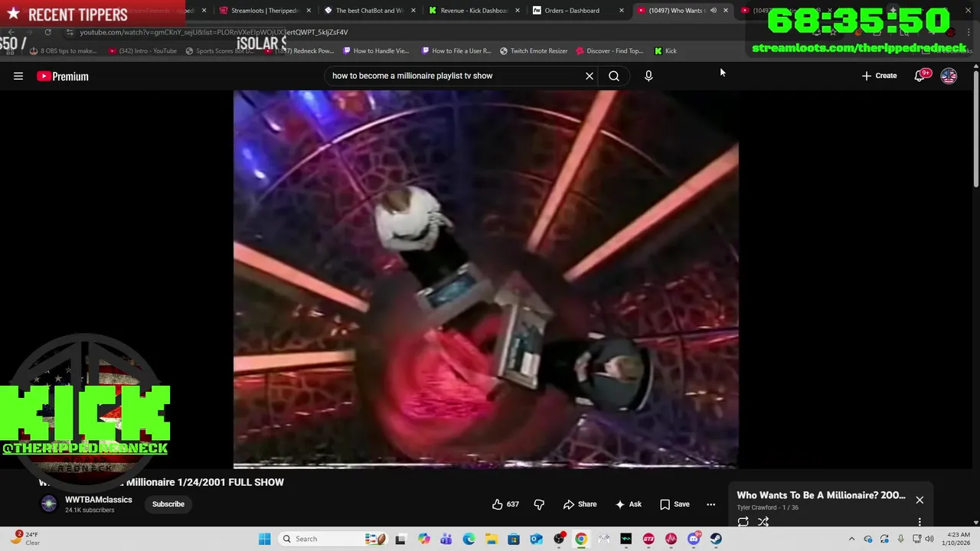Image resolution: width=980 pixels, height=551 pixels.
Task: Open the Windows Start menu
Action: [264, 539]
